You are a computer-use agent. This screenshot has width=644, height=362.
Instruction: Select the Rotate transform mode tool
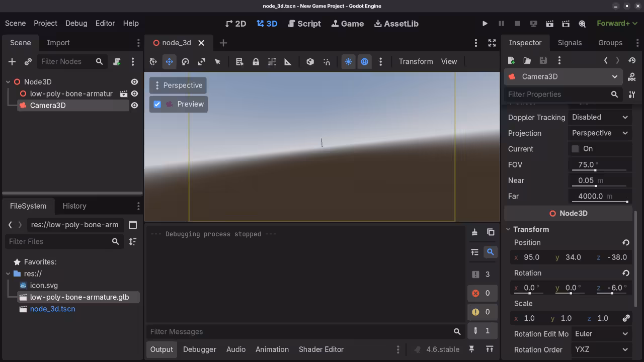[185, 61]
